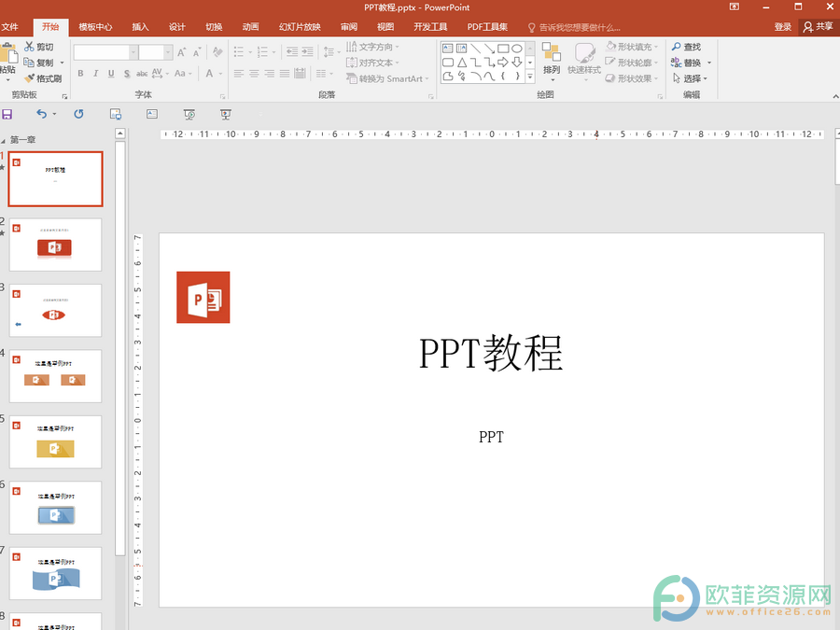Click the Save icon in quick access toolbar
Screen dimensions: 840x630
7,114
